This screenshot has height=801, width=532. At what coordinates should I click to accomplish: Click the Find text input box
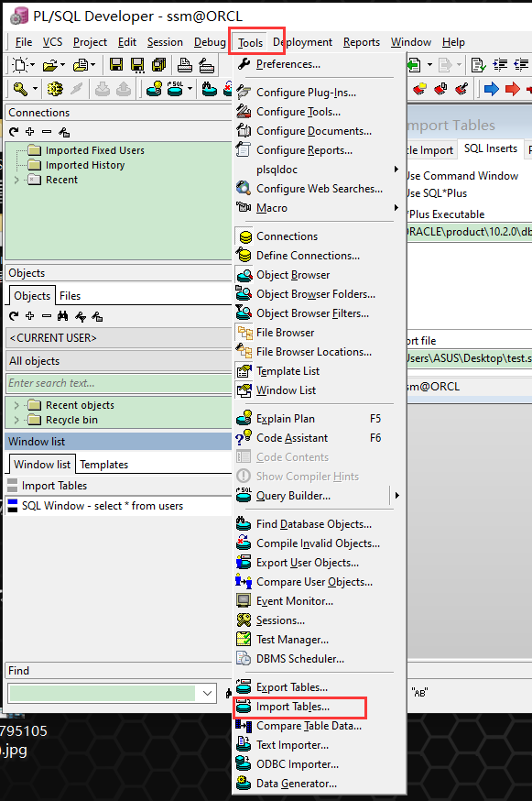tap(103, 693)
